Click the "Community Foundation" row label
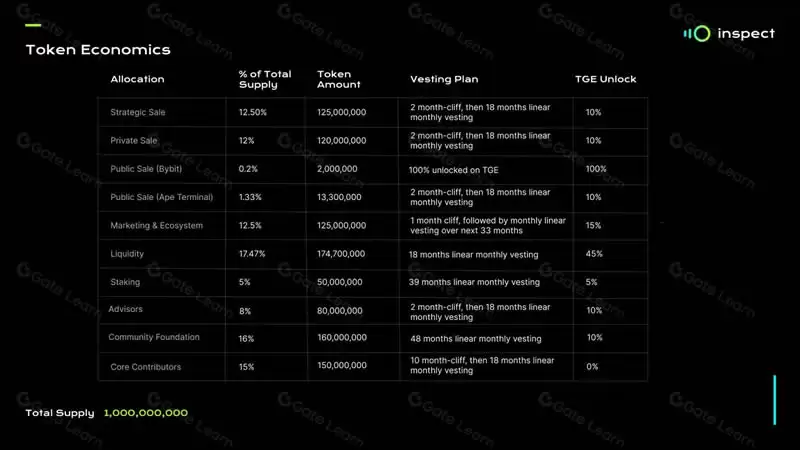The width and height of the screenshot is (800, 450). (154, 338)
